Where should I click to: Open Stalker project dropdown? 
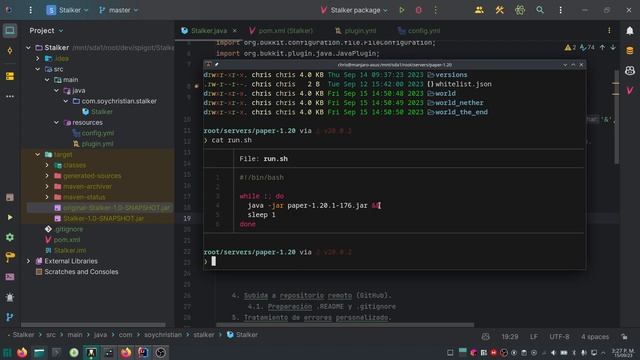tap(67, 10)
